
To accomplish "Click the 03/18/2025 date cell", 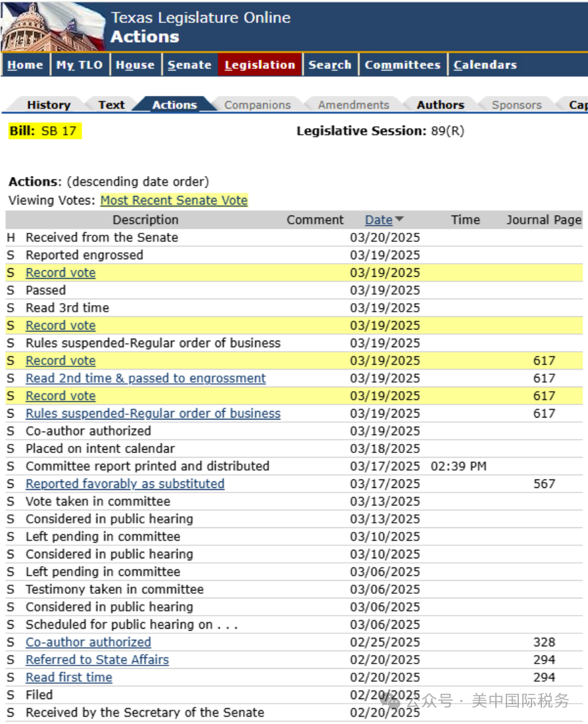I will coord(385,449).
